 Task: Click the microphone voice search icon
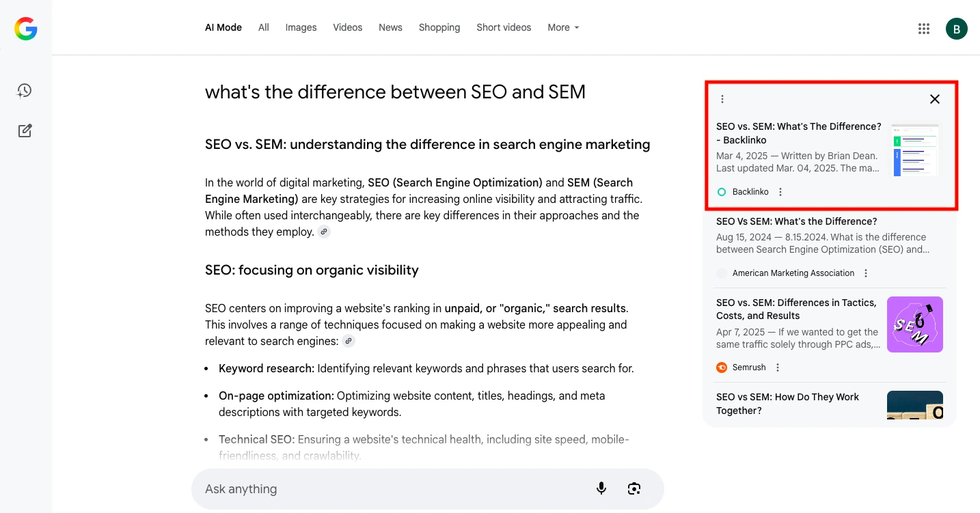pyautogui.click(x=601, y=488)
